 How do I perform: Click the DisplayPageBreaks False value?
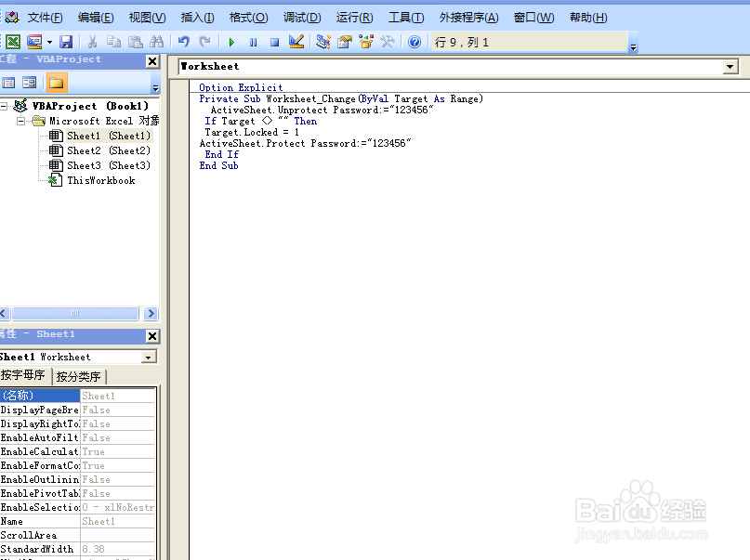[x=118, y=410]
